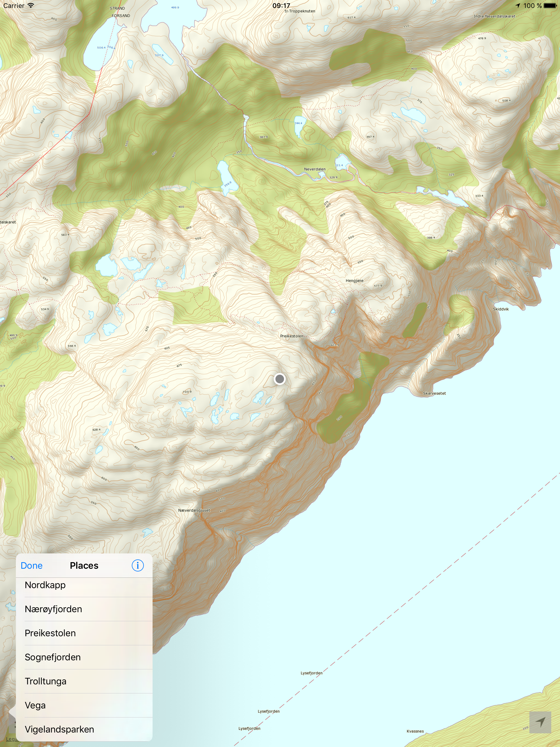The width and height of the screenshot is (560, 747).
Task: Go to Sognefjorden in Places
Action: (84, 657)
